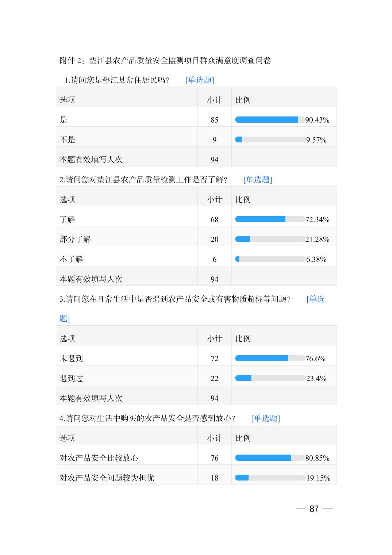The width and height of the screenshot is (392, 555).
Task: Click the 19.15% progress bar
Action: (270, 478)
